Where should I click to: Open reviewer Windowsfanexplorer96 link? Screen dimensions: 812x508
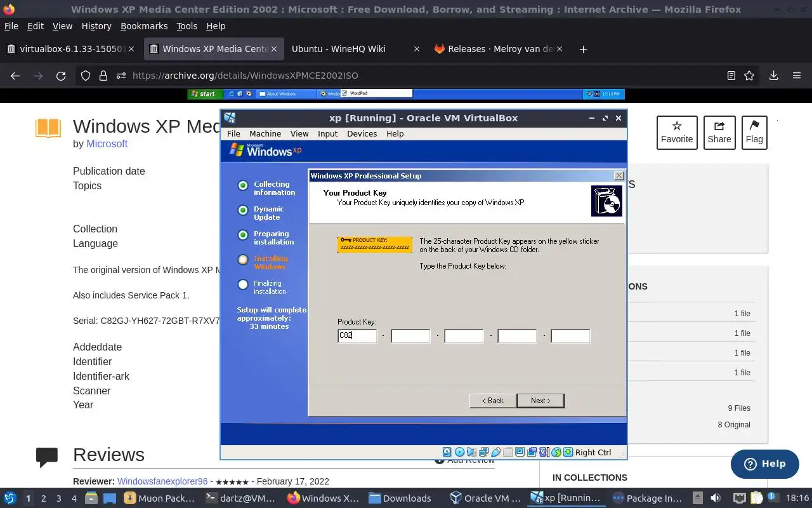tap(162, 481)
